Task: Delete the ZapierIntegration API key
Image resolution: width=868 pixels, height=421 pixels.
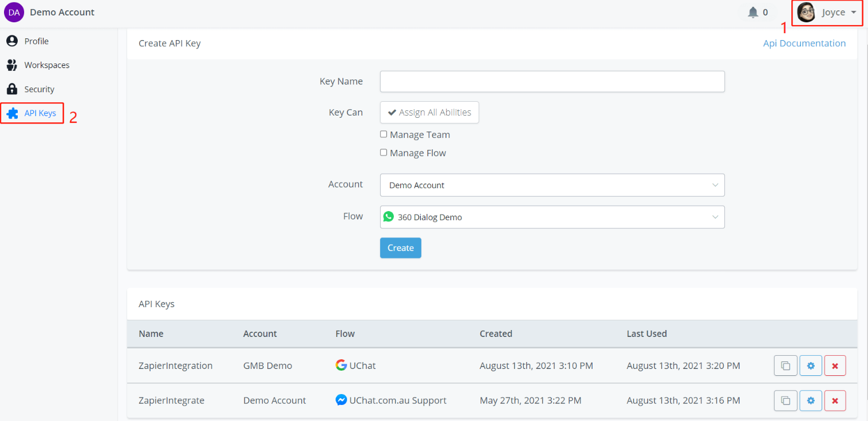Action: click(835, 366)
